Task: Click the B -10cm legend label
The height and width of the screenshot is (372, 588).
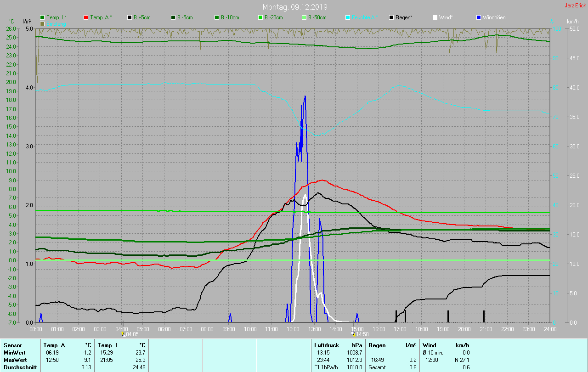Action: click(230, 17)
